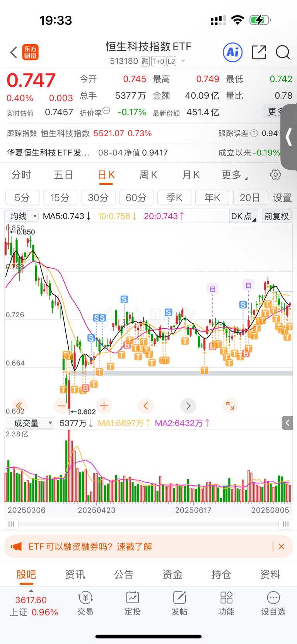Open the 东方财富 logo icon
The width and height of the screenshot is (297, 644).
[31, 52]
